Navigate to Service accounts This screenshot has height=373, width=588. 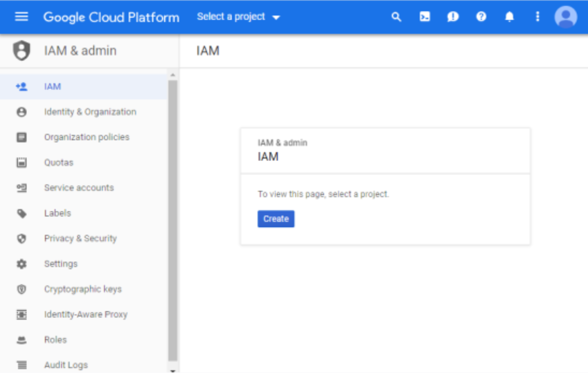(x=84, y=188)
